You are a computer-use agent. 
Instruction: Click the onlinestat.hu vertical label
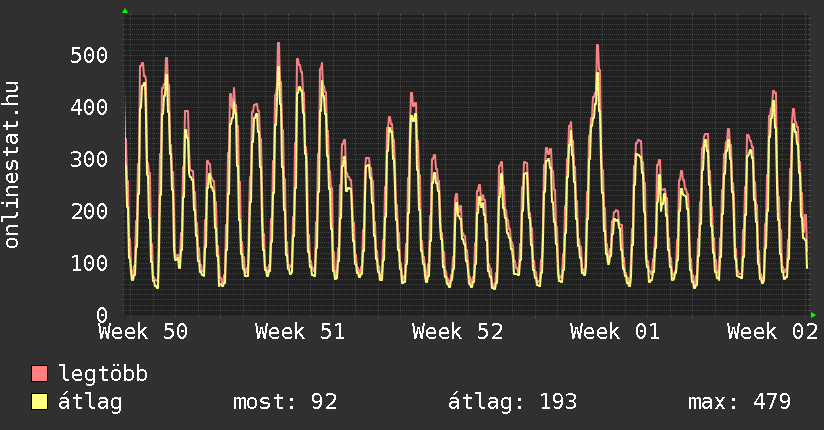point(13,164)
